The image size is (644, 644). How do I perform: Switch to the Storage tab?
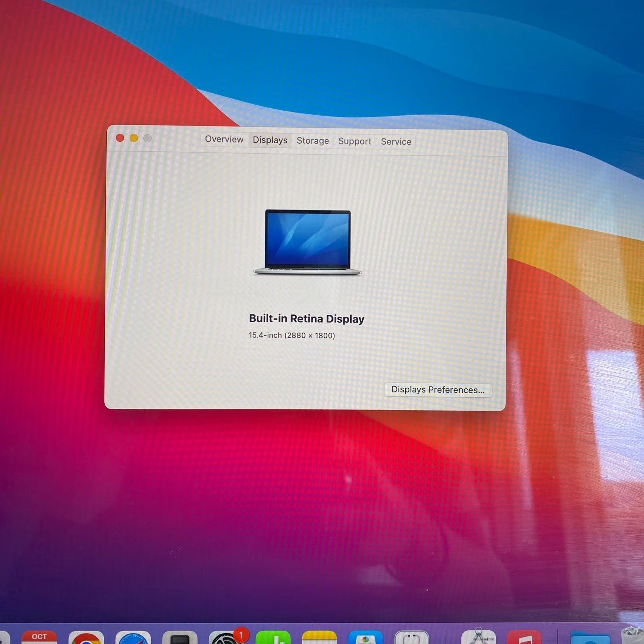313,141
